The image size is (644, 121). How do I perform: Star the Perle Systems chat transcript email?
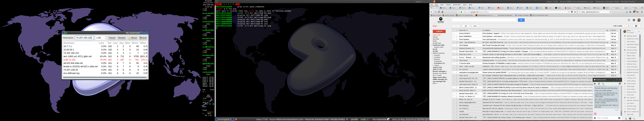click(x=457, y=39)
